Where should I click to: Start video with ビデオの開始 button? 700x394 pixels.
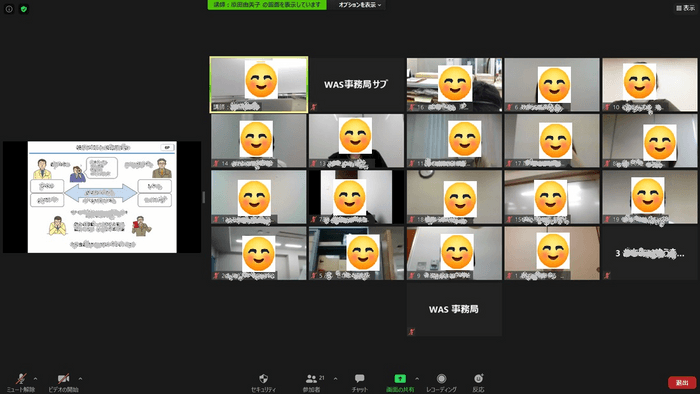click(x=63, y=382)
